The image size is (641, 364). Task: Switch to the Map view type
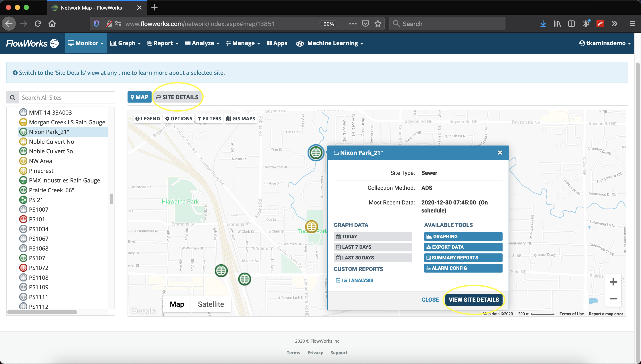coord(177,304)
